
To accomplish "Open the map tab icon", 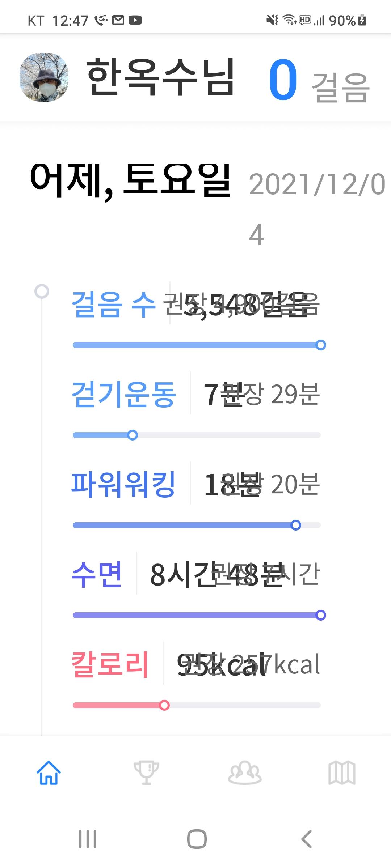I will click(342, 773).
